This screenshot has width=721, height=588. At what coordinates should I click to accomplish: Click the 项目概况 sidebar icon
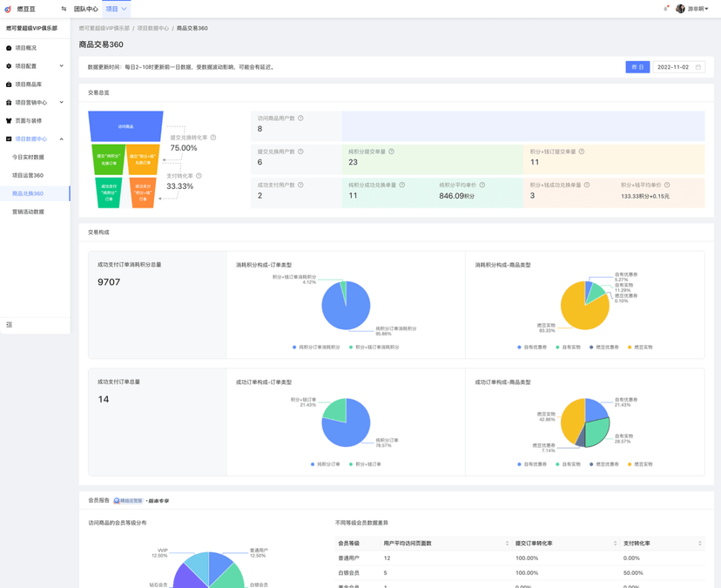pos(9,48)
